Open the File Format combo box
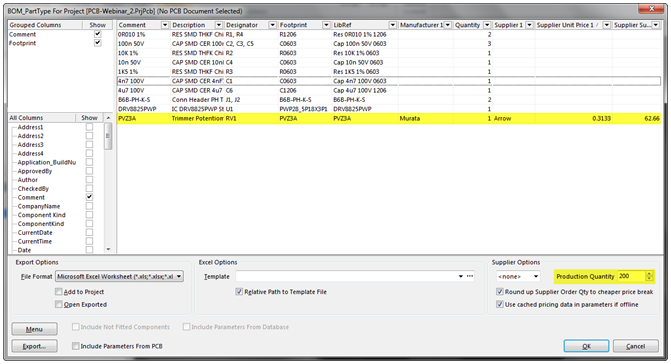The width and height of the screenshot is (671, 364). [x=120, y=276]
